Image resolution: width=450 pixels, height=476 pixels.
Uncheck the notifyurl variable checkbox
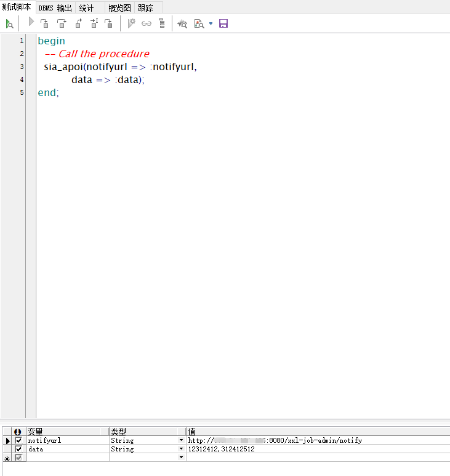(18, 440)
